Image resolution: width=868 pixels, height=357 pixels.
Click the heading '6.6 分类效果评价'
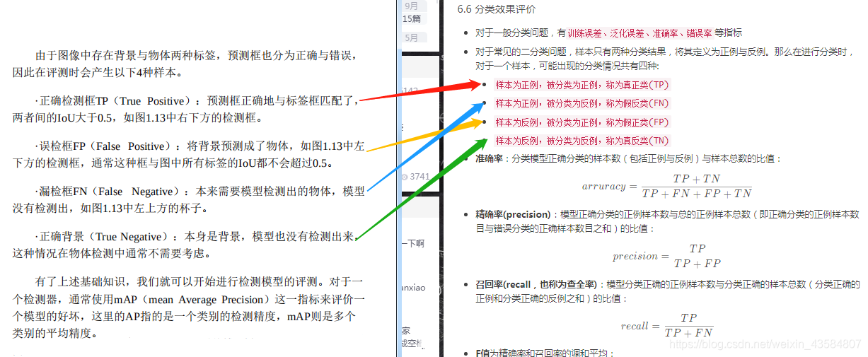tap(497, 9)
